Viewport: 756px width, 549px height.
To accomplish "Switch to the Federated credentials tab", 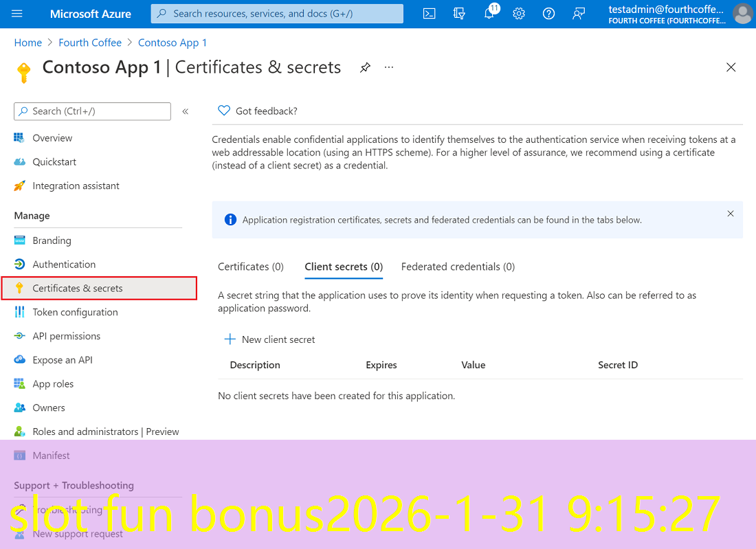I will pos(458,267).
